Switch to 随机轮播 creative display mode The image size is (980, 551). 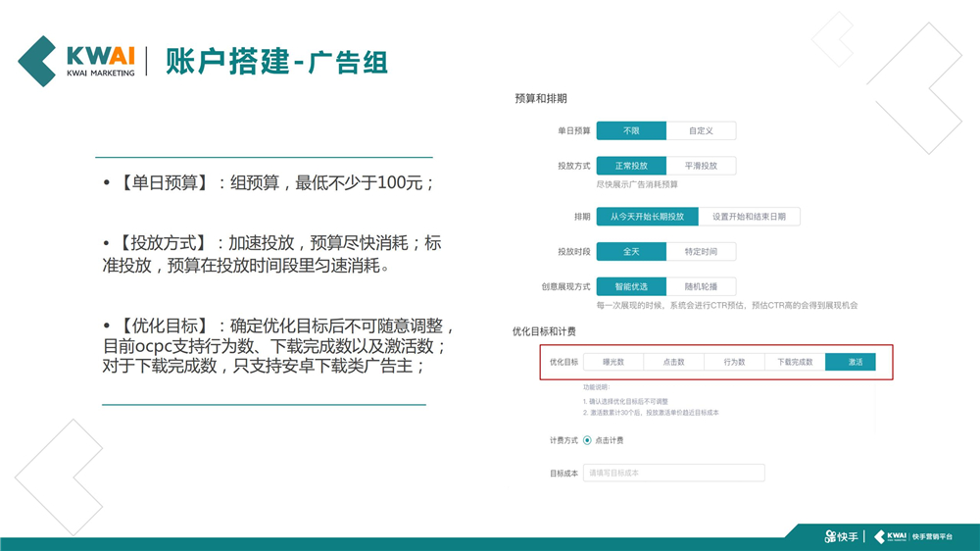tap(701, 286)
